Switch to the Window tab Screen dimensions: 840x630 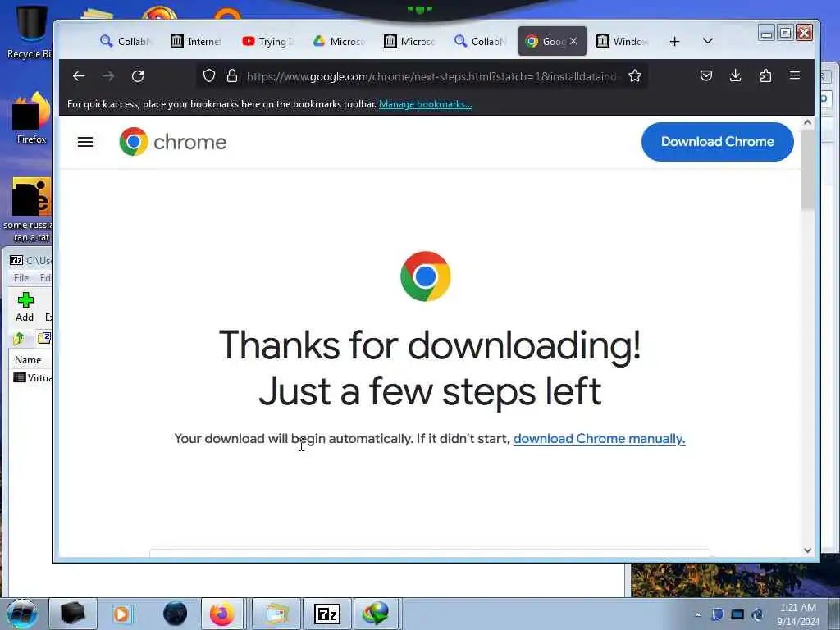pos(623,41)
